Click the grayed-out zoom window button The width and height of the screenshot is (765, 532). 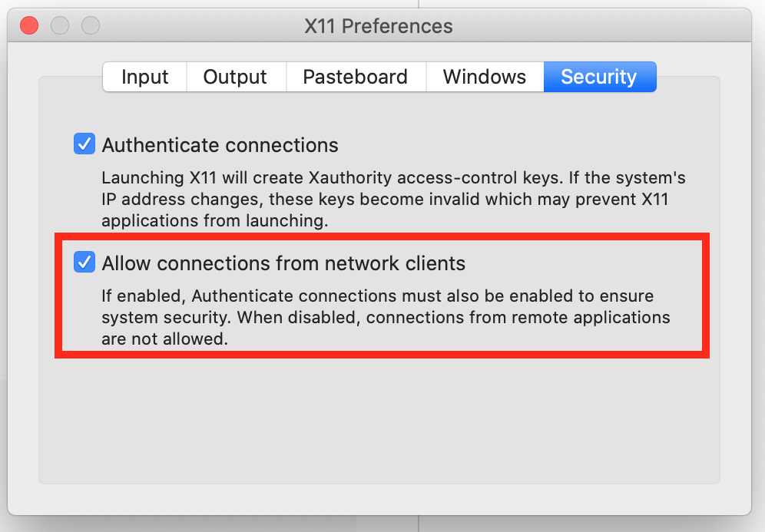(x=91, y=25)
